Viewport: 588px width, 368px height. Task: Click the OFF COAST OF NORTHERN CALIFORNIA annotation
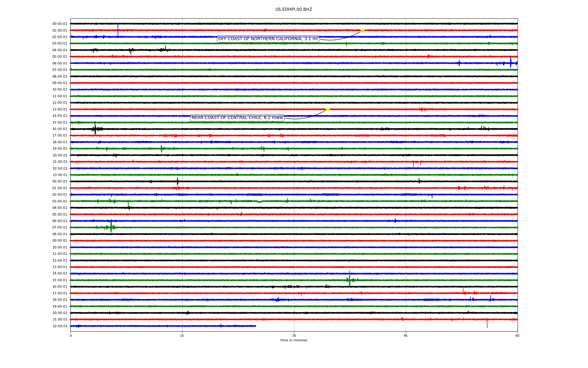click(268, 39)
